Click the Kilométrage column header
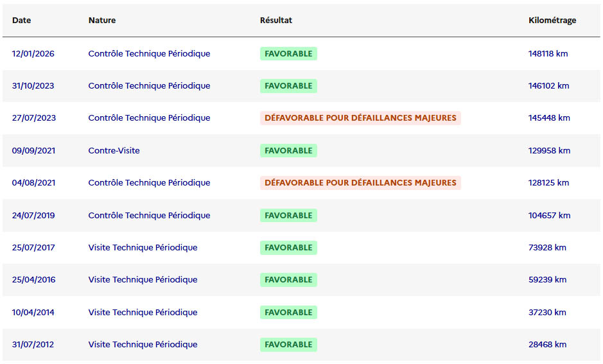The height and width of the screenshot is (364, 603). coord(552,20)
